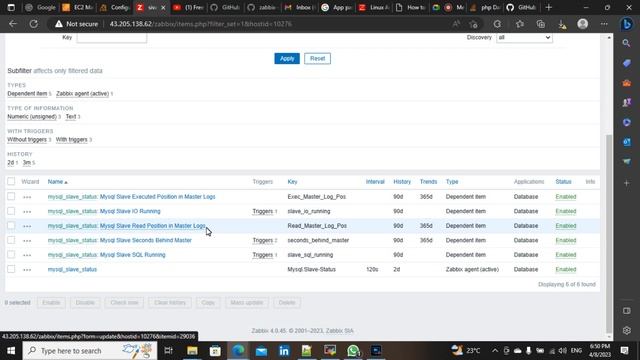Check the Mysql Slave IO Running row
This screenshot has height=360, width=640.
click(x=11, y=211)
